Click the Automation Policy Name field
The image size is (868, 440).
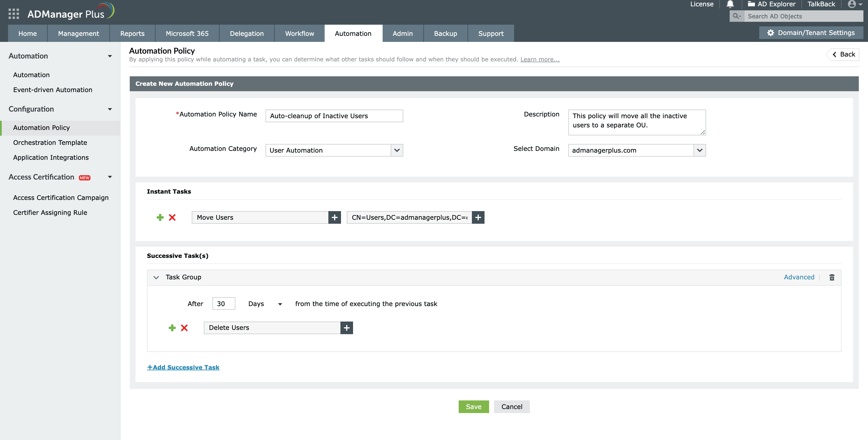pos(334,116)
